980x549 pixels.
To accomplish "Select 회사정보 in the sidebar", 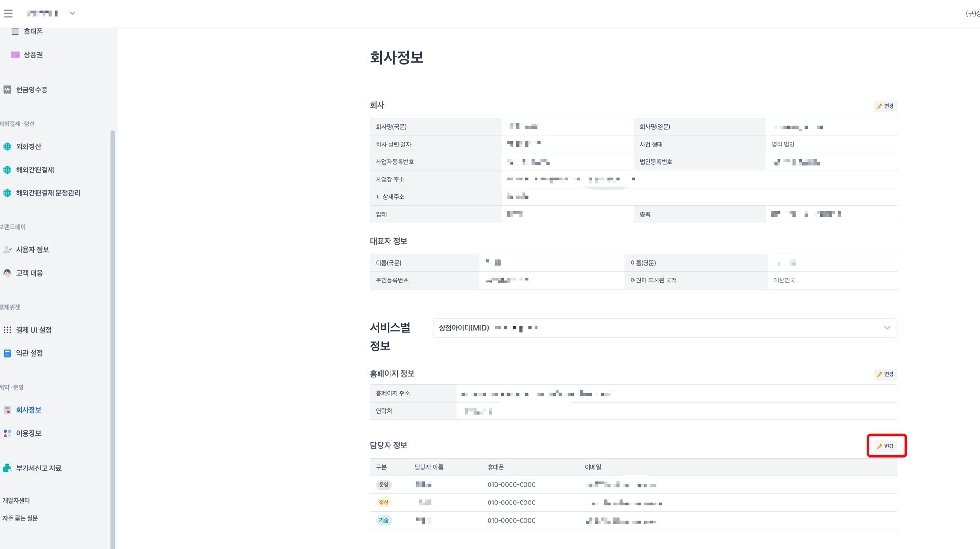I will pyautogui.click(x=29, y=410).
